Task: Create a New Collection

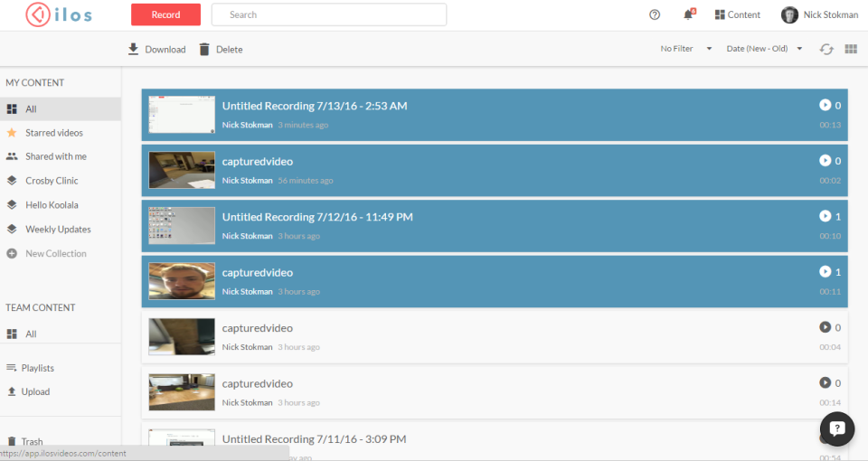Action: [x=55, y=254]
